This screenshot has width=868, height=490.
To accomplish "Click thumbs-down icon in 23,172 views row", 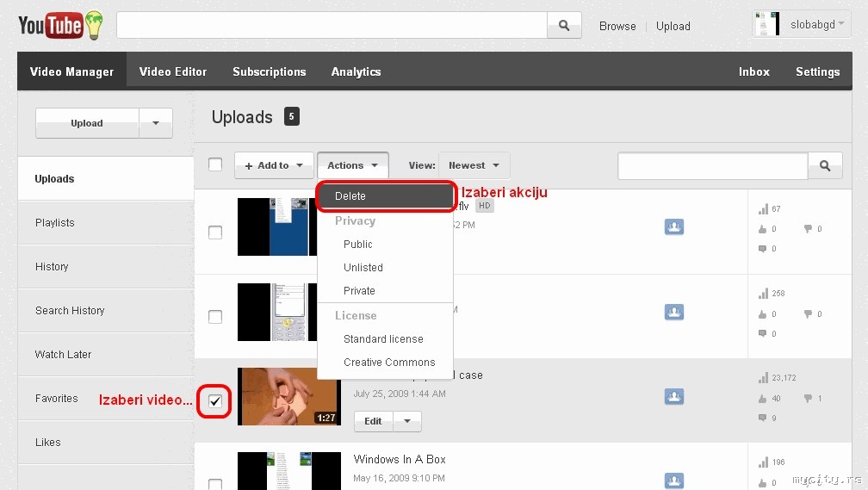I will [x=809, y=398].
